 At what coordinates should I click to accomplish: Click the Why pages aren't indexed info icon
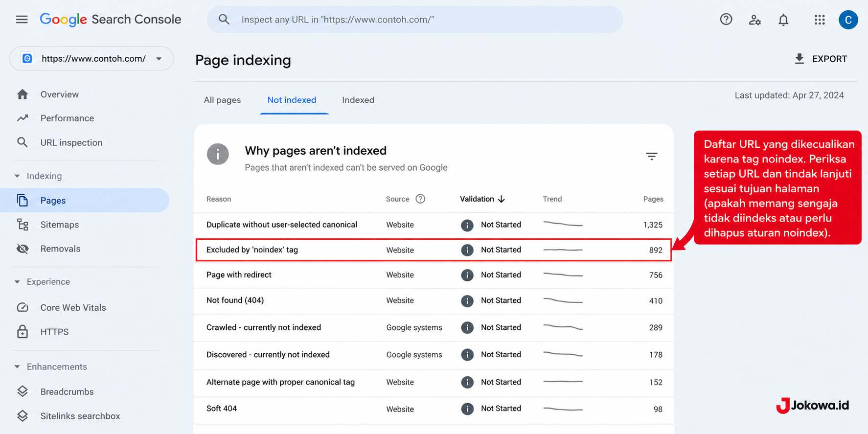coord(218,155)
